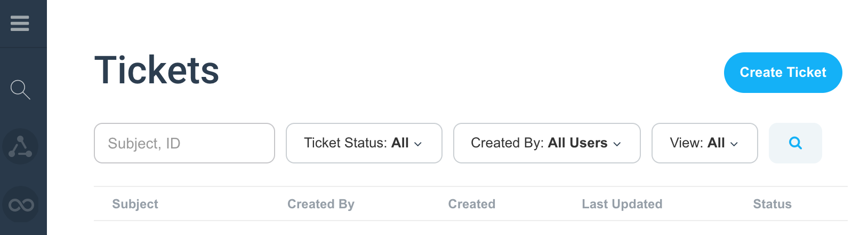868x235 pixels.
Task: Click the Tickets page heading
Action: click(x=157, y=70)
